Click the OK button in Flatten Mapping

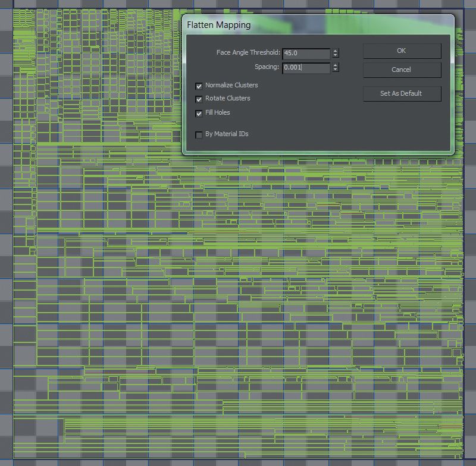402,51
